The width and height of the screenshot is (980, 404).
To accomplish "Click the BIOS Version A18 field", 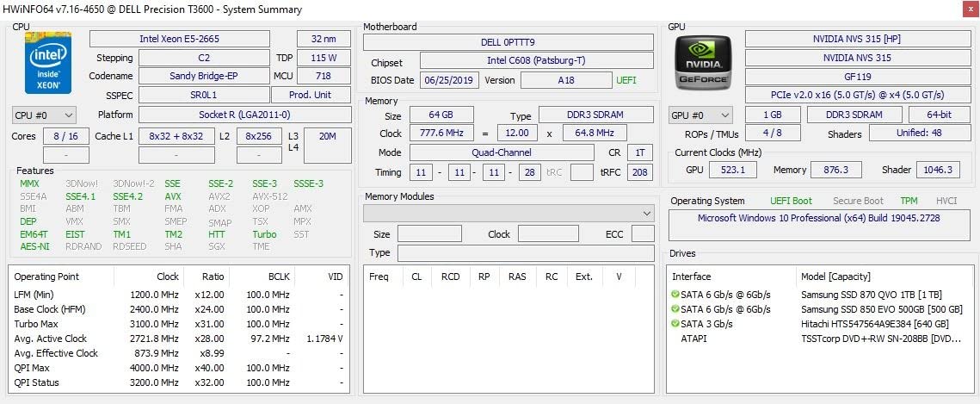I will pyautogui.click(x=566, y=80).
